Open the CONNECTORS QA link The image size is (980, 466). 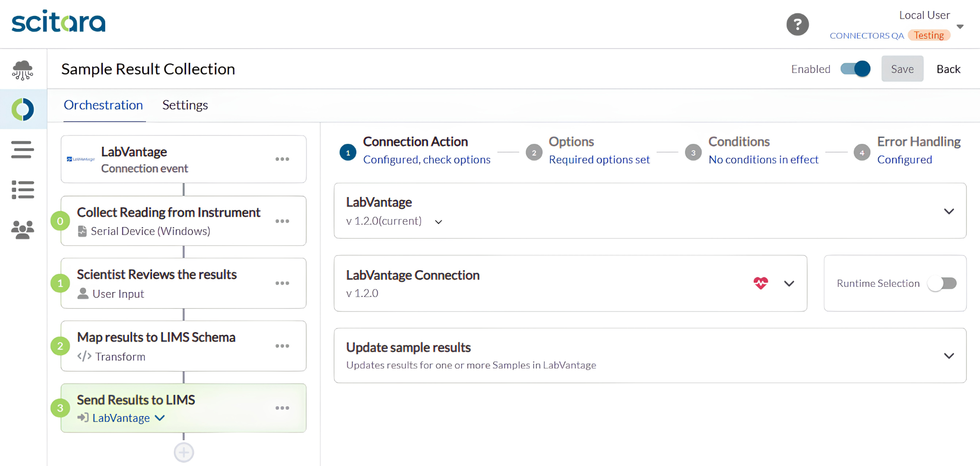tap(867, 36)
